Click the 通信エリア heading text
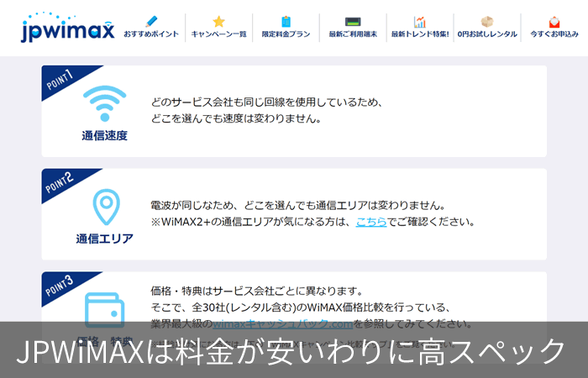 [x=105, y=239]
